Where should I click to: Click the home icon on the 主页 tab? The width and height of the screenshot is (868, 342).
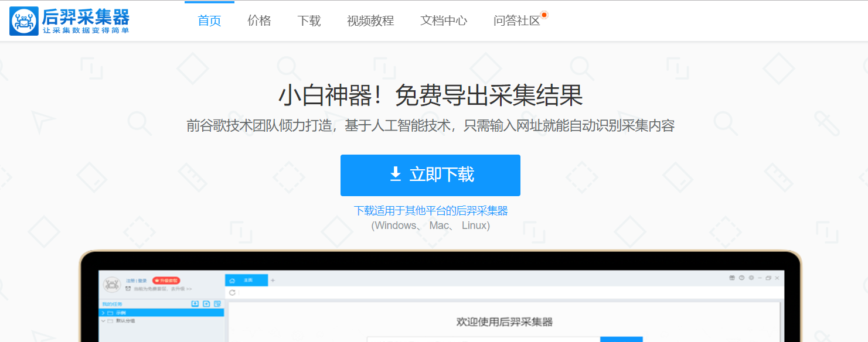pyautogui.click(x=232, y=281)
